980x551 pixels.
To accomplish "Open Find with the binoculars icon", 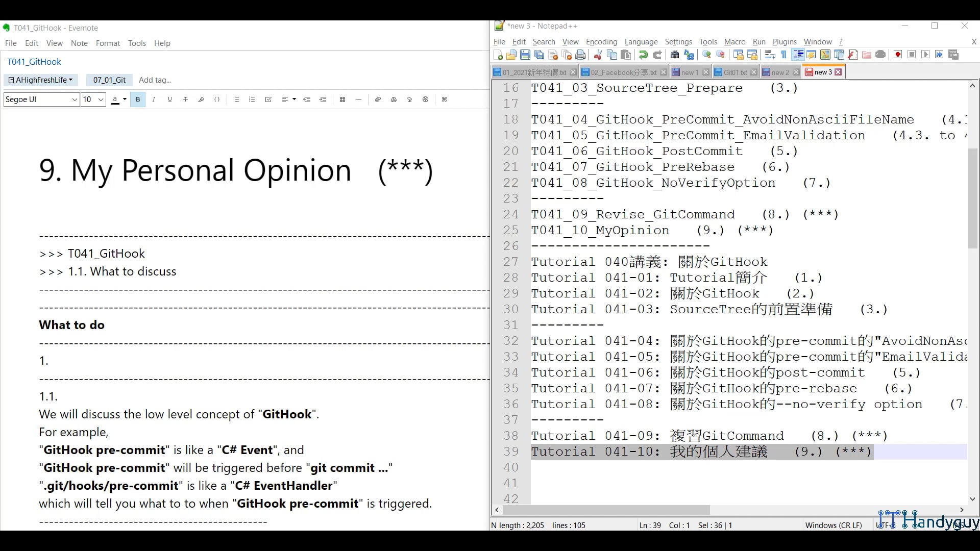I will point(674,55).
